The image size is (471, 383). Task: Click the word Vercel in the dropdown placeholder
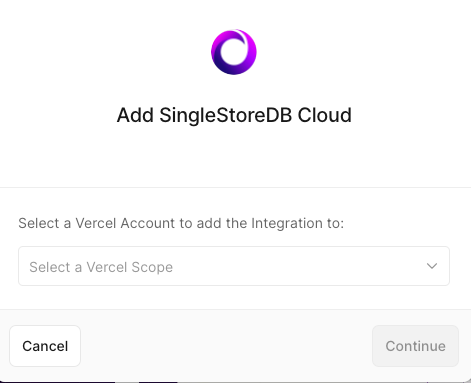point(107,267)
